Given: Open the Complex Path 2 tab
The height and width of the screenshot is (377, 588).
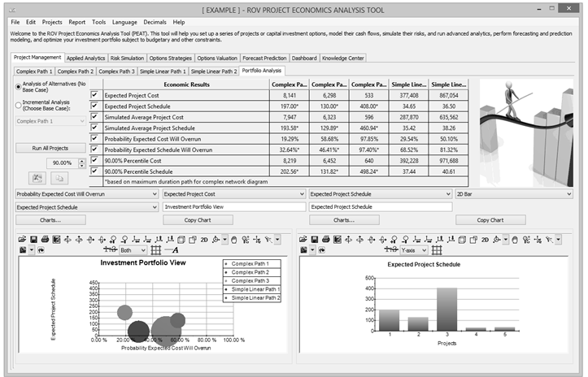Looking at the screenshot, I should 76,71.
